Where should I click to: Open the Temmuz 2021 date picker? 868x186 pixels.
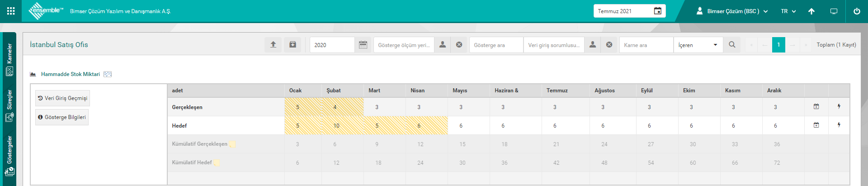coord(657,11)
